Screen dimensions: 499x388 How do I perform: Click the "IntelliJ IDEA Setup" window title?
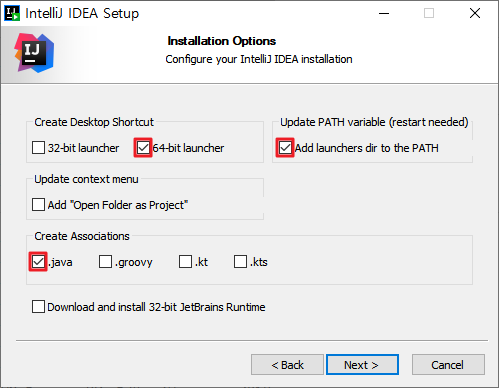(x=82, y=14)
